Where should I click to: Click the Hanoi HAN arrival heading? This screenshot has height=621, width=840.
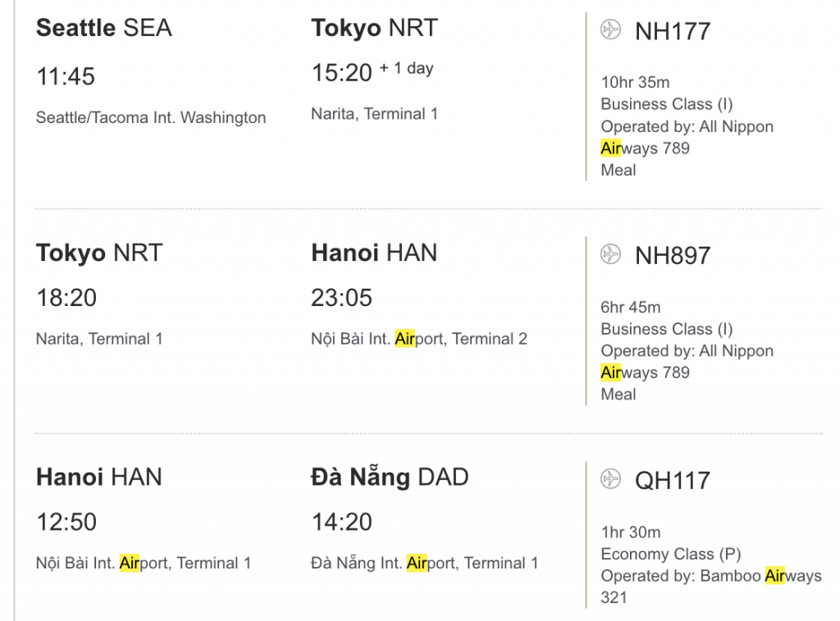point(374,253)
